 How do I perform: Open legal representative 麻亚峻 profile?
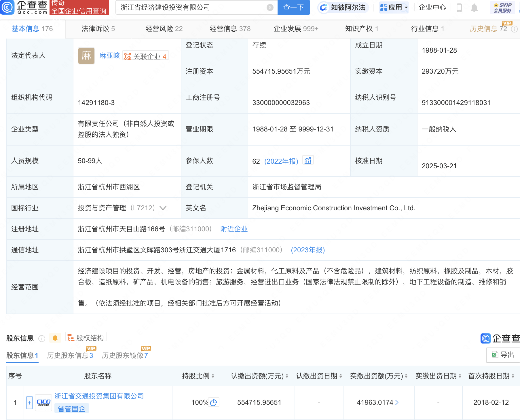click(x=109, y=56)
